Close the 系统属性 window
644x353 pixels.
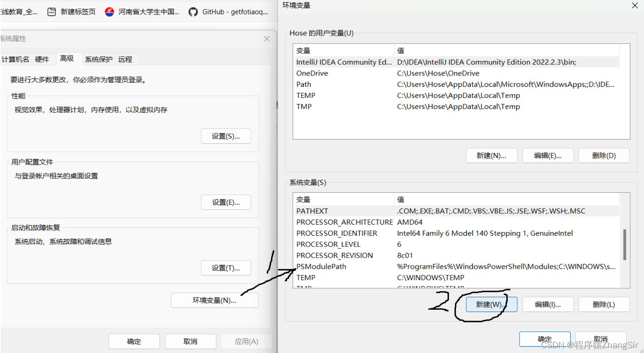[267, 39]
